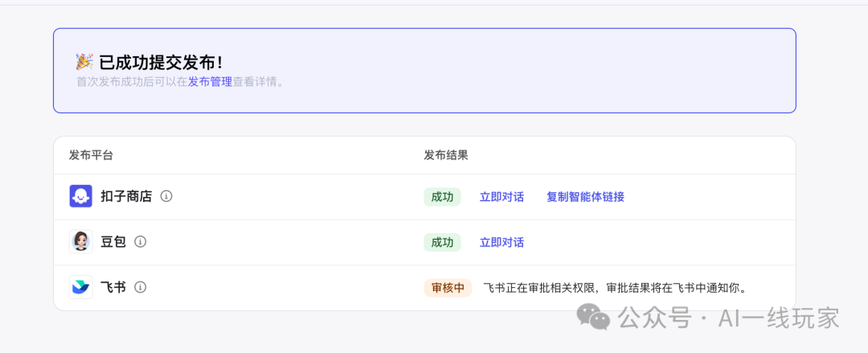Click 复制智能体链接 to copy the agent link

(x=585, y=197)
